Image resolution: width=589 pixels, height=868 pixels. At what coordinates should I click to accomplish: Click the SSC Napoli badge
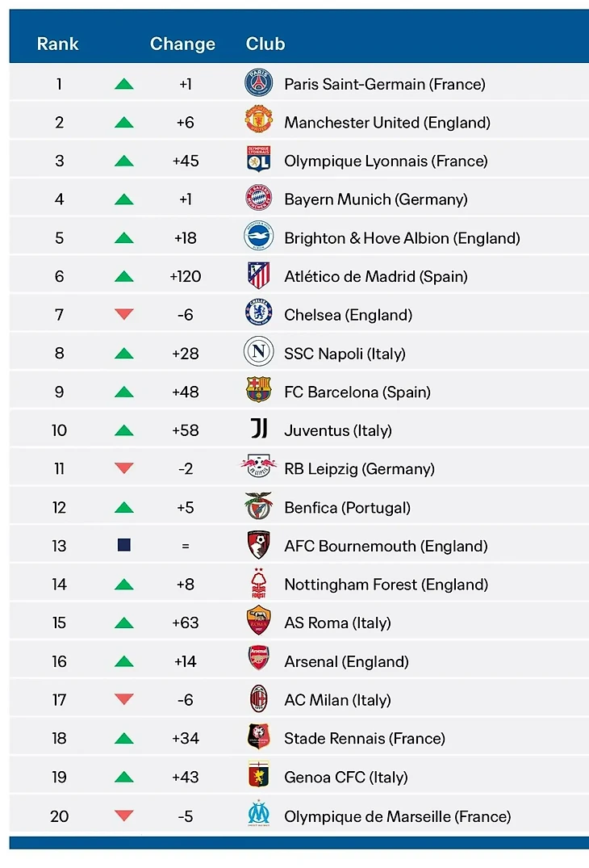point(258,352)
